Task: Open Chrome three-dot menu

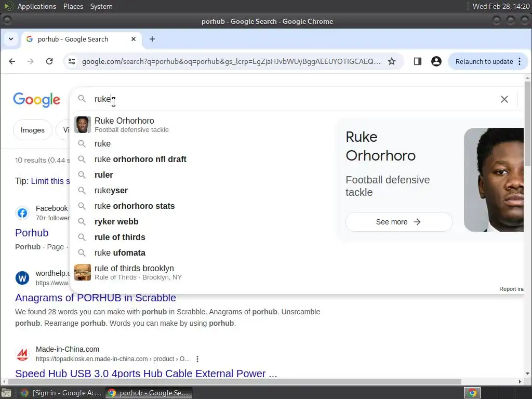Action: pos(520,61)
